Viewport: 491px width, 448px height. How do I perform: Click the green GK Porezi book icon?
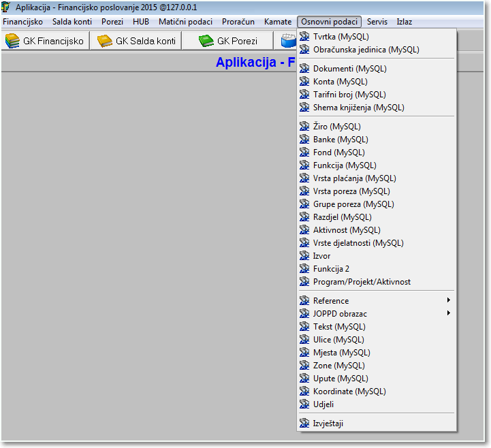click(x=206, y=41)
